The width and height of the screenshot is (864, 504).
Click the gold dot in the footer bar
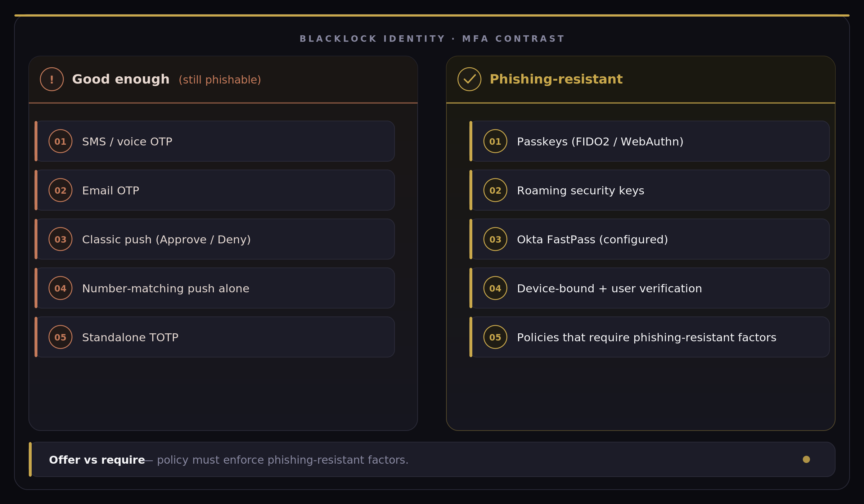(x=806, y=459)
